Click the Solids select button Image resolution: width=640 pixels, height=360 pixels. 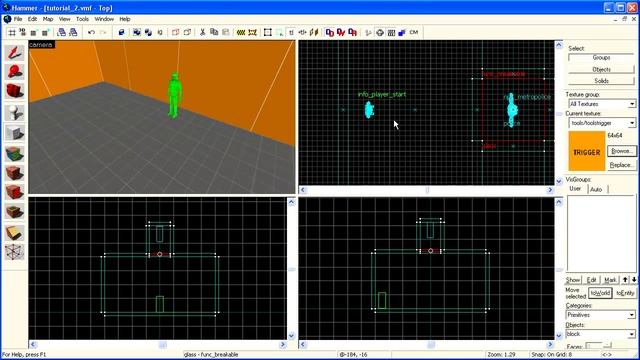point(601,81)
